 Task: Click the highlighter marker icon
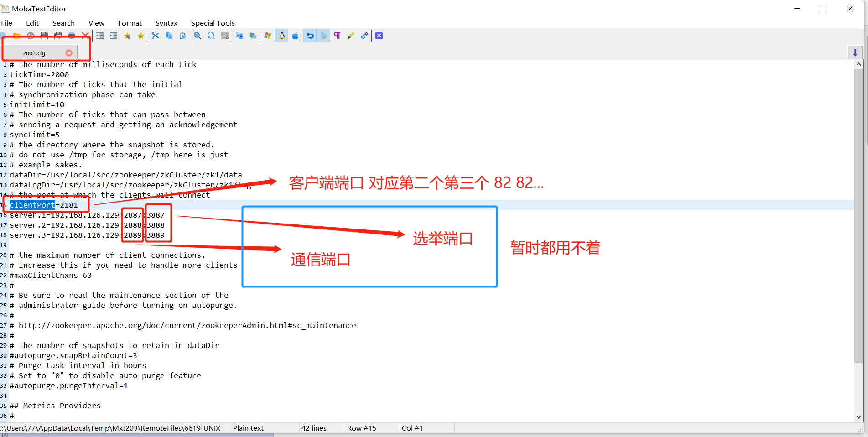coord(351,36)
